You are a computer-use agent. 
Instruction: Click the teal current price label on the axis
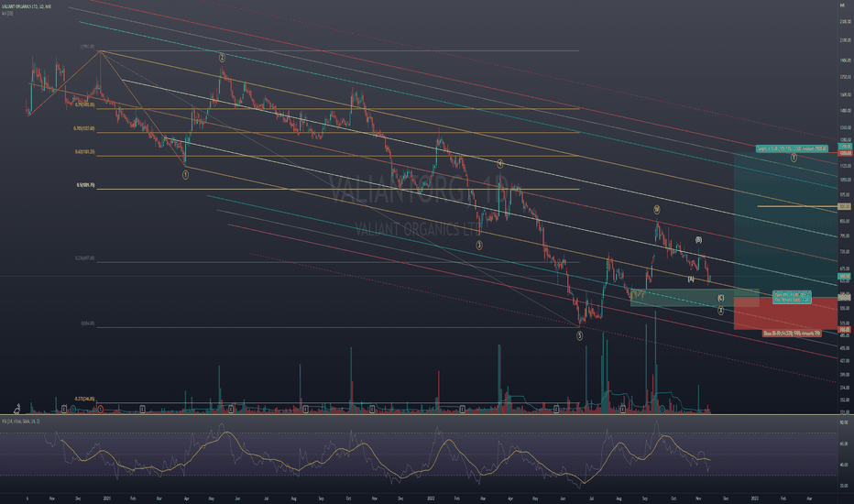tap(845, 276)
